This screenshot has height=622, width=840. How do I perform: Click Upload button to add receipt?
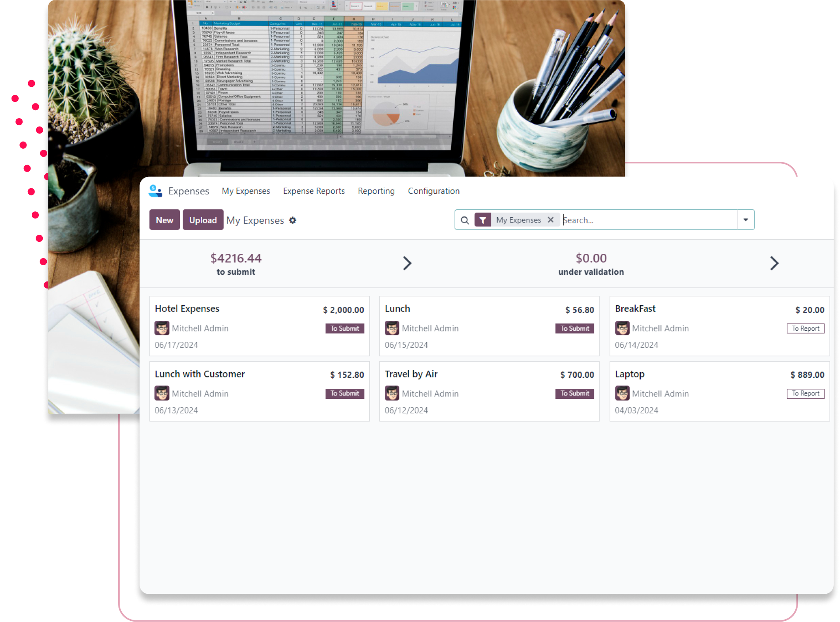(203, 220)
